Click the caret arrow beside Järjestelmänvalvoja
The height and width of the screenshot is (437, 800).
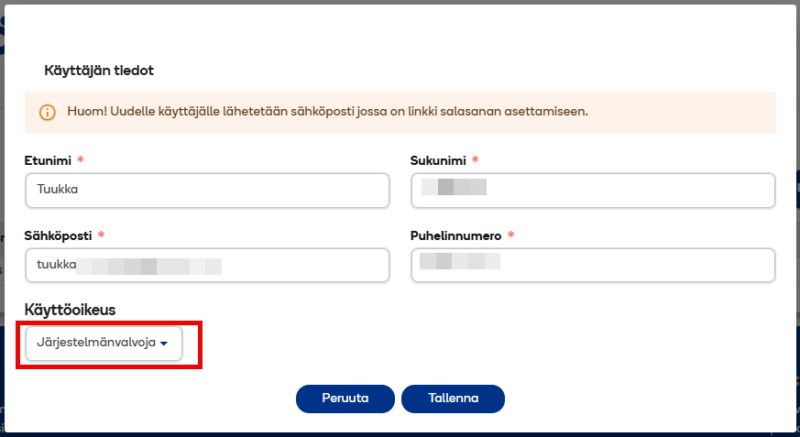pos(164,343)
